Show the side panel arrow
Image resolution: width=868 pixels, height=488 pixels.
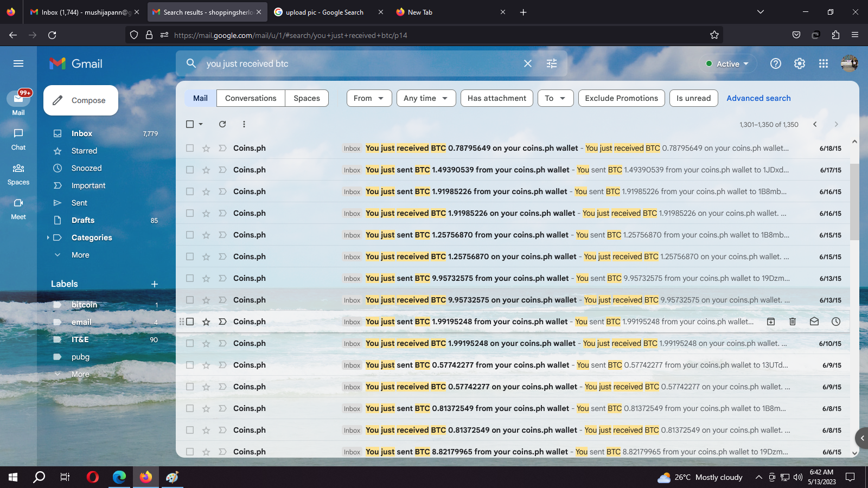point(862,438)
